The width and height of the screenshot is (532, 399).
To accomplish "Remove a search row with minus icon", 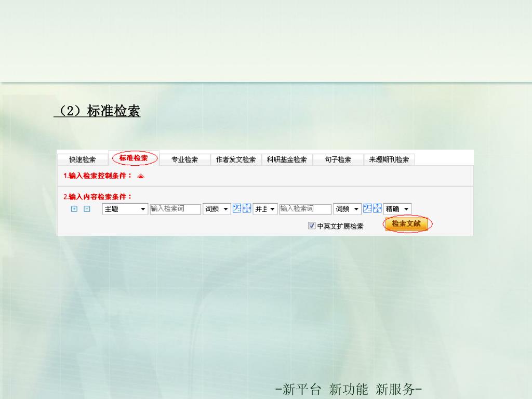I will (x=87, y=209).
